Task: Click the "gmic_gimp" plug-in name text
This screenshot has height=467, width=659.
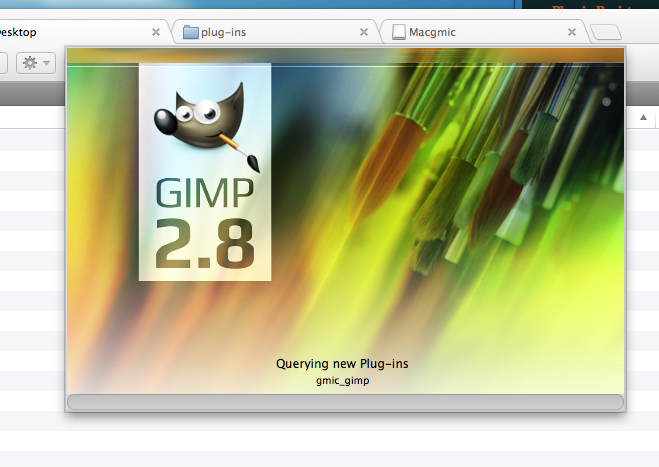Action: coord(343,381)
